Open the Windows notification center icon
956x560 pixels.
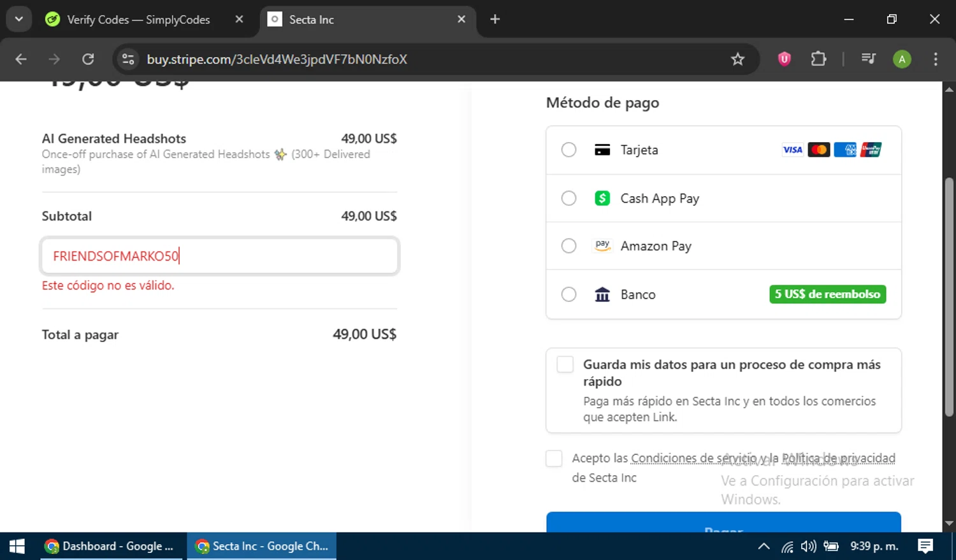(925, 546)
